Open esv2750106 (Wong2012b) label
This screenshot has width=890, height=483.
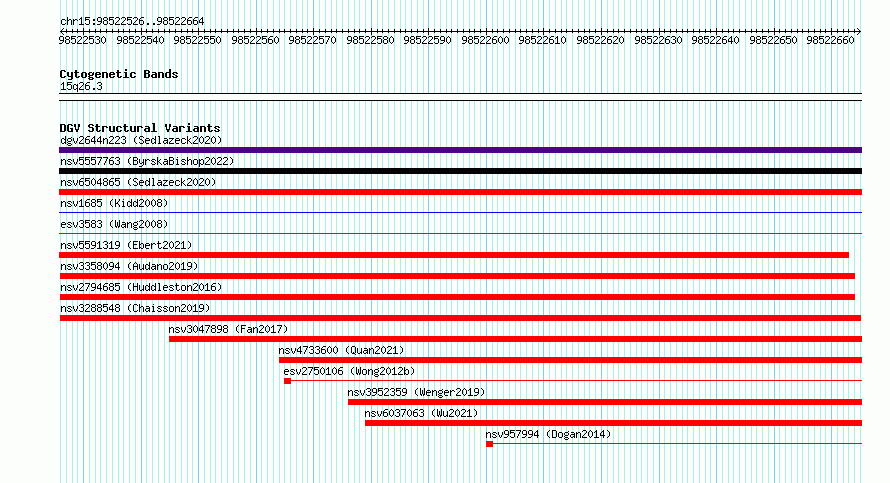[349, 371]
